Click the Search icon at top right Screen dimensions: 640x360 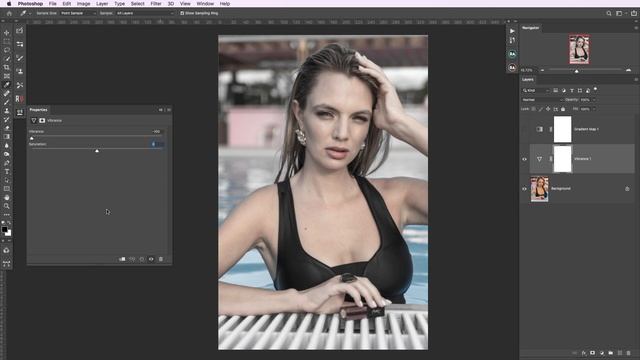point(609,13)
